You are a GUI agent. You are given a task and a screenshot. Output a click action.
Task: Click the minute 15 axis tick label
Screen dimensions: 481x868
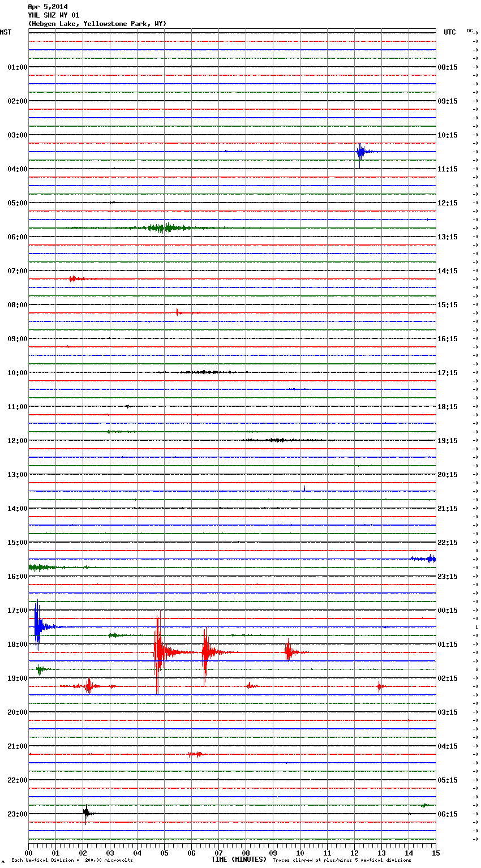(436, 853)
